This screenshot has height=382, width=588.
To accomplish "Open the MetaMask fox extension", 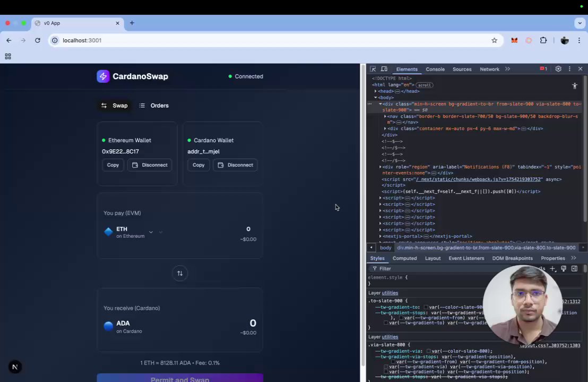I will coord(515,40).
